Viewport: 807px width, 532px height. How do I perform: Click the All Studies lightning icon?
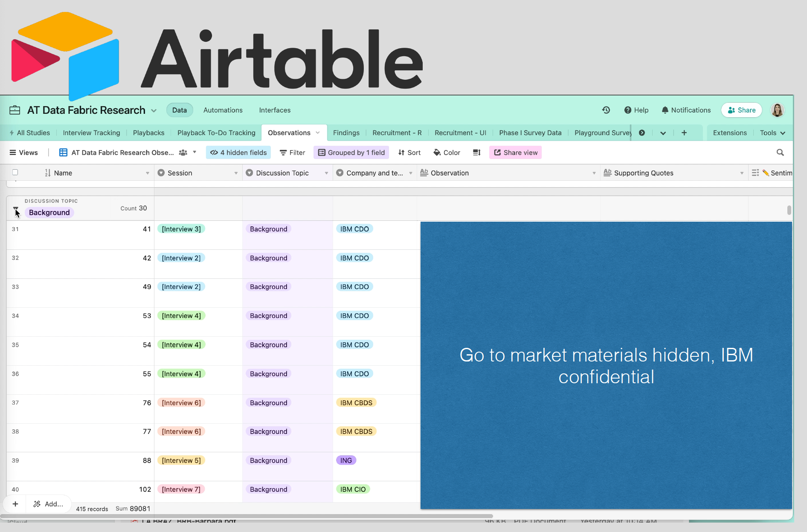tap(12, 133)
